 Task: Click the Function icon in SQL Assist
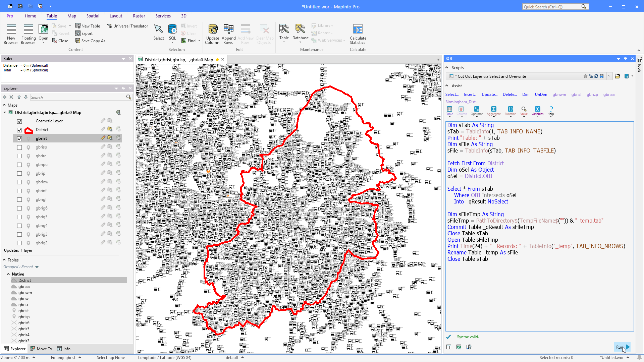(511, 111)
